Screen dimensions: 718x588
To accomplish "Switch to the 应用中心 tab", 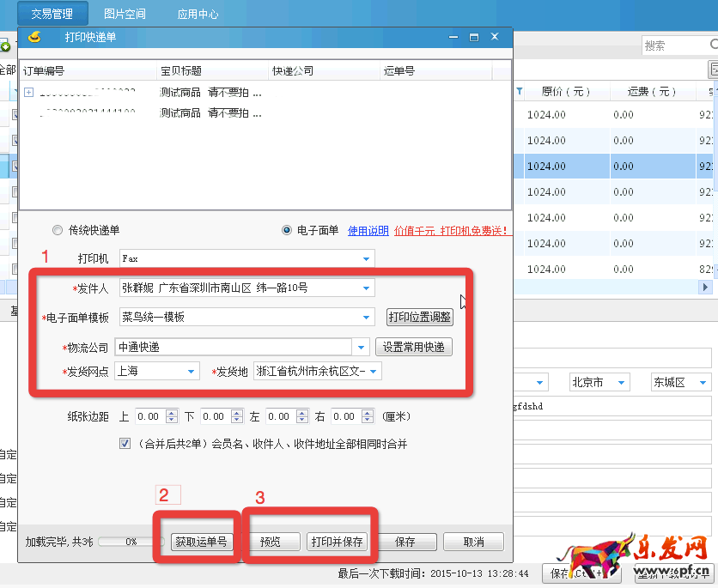I will click(x=198, y=14).
